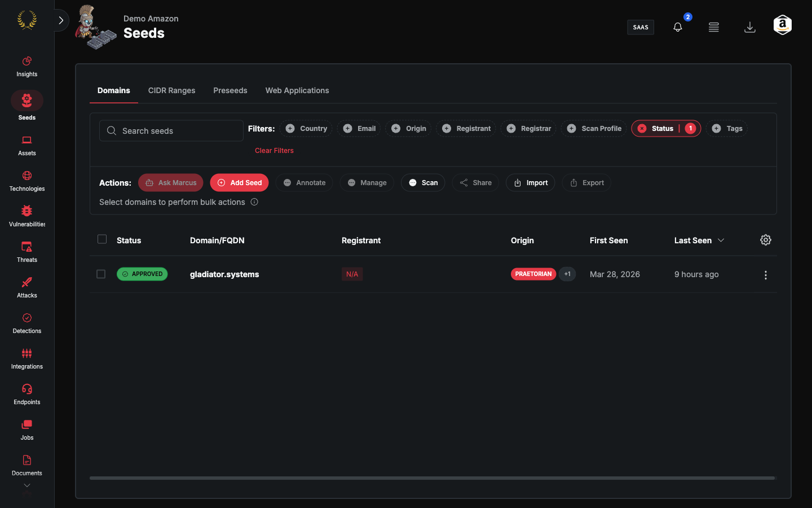Show additional origins via +1 badge
The image size is (812, 508).
567,274
